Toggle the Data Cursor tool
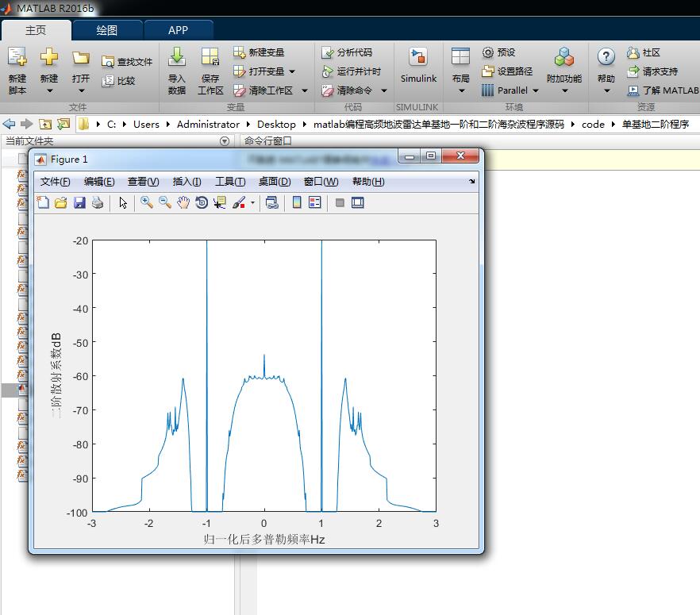This screenshot has height=615, width=700. 220,202
